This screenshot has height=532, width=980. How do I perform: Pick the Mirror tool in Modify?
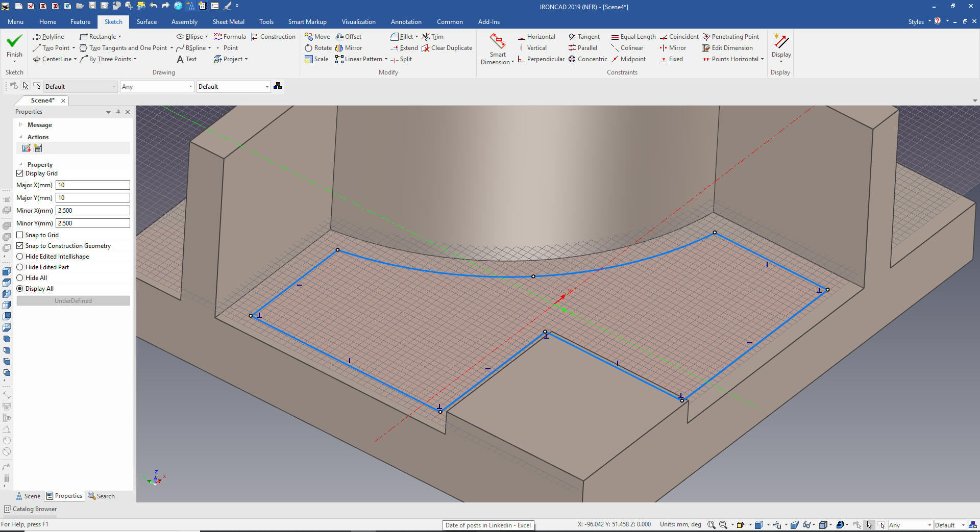point(349,48)
